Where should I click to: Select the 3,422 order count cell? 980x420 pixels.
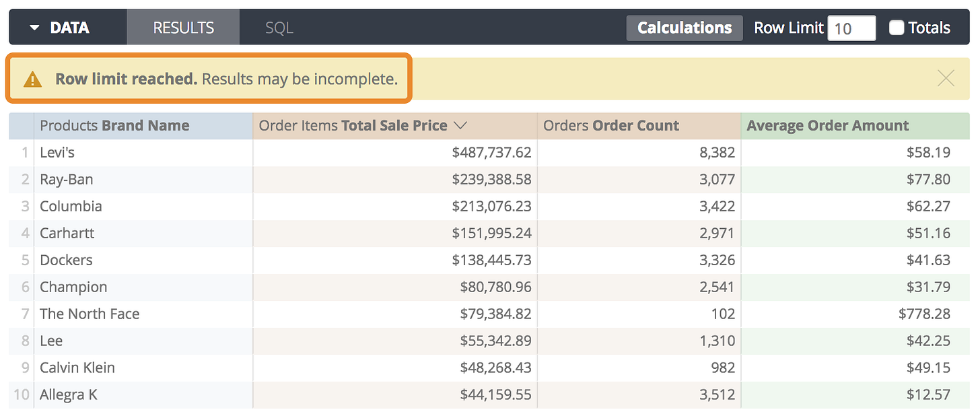click(639, 207)
